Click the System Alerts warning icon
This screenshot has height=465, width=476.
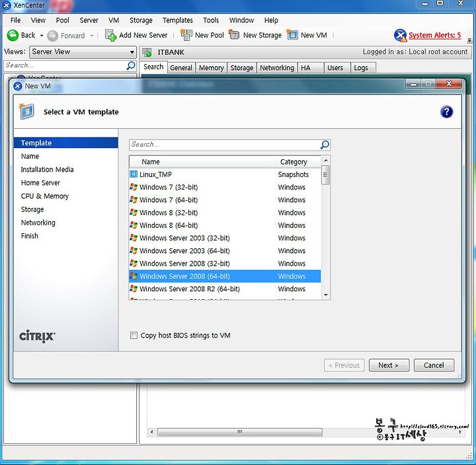[x=400, y=35]
